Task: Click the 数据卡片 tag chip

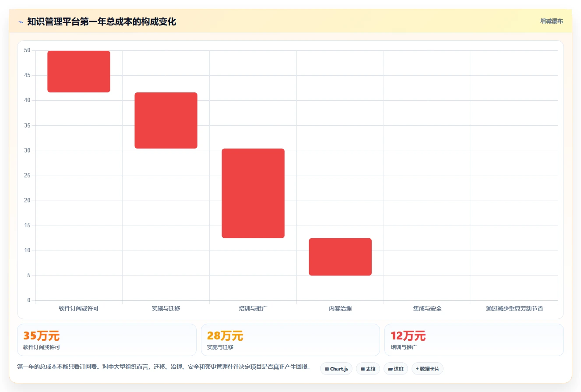Action: click(427, 369)
